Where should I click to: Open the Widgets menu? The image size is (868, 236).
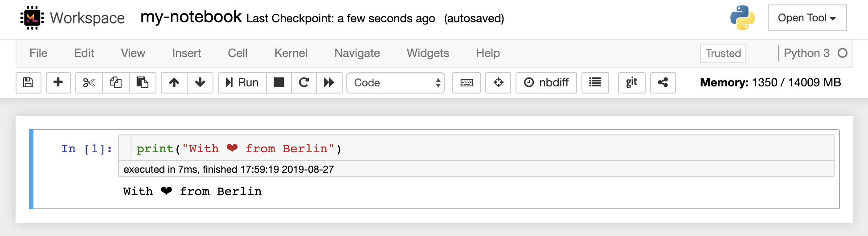(428, 53)
